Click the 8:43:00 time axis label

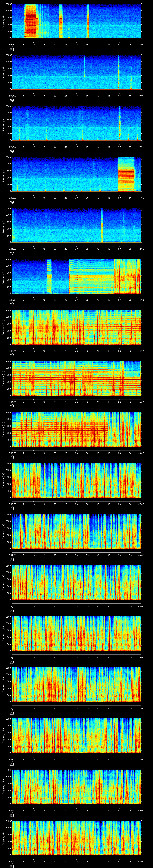tap(12, 351)
